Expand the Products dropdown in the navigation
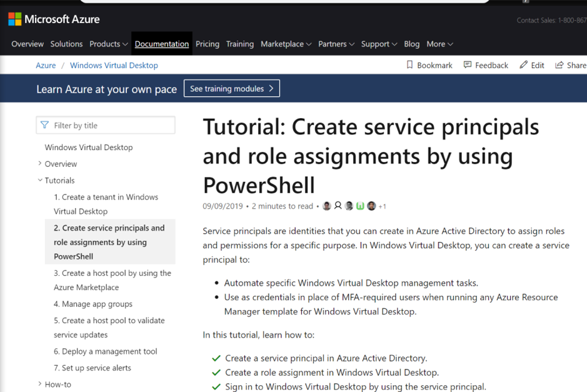Image resolution: width=587 pixels, height=392 pixels. pyautogui.click(x=109, y=44)
